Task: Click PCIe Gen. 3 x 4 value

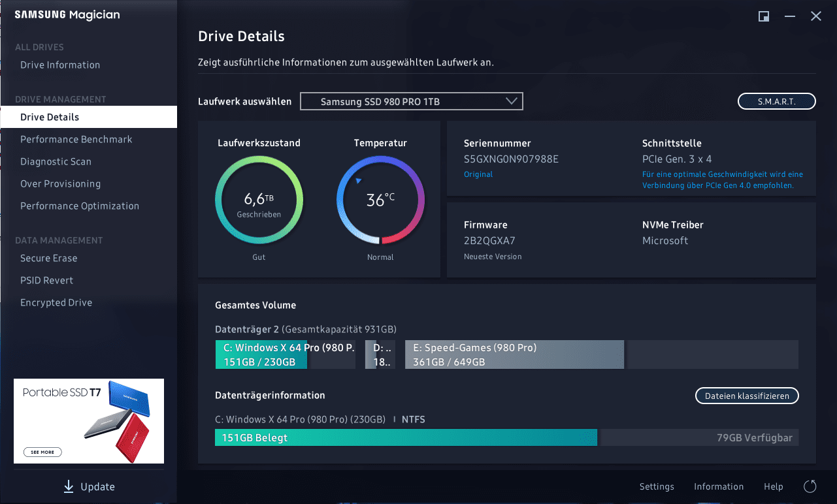Action: pyautogui.click(x=677, y=159)
